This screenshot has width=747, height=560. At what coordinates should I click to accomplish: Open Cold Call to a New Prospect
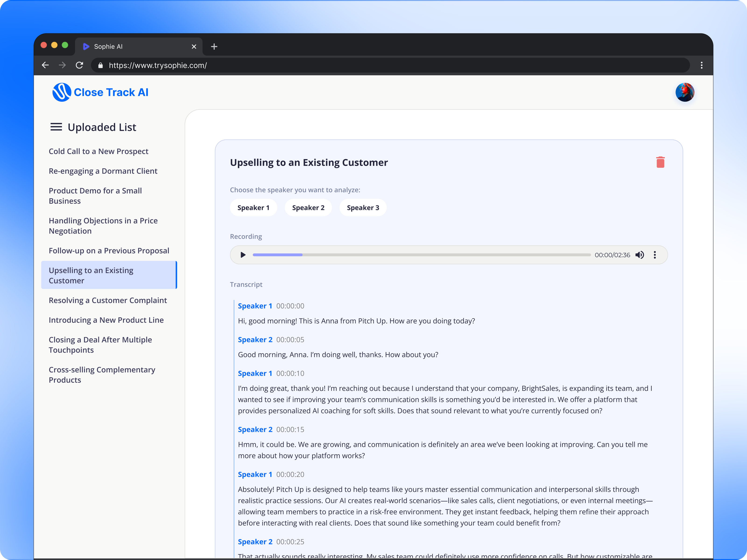point(98,151)
